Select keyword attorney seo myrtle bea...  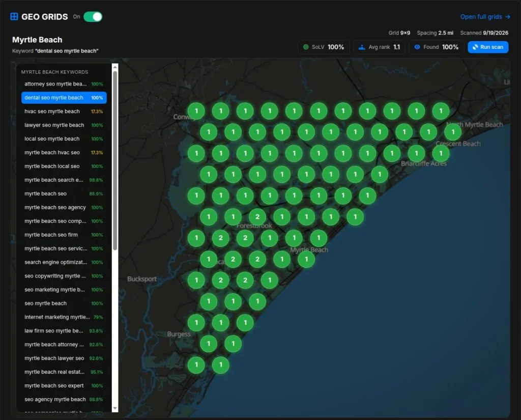pos(64,84)
